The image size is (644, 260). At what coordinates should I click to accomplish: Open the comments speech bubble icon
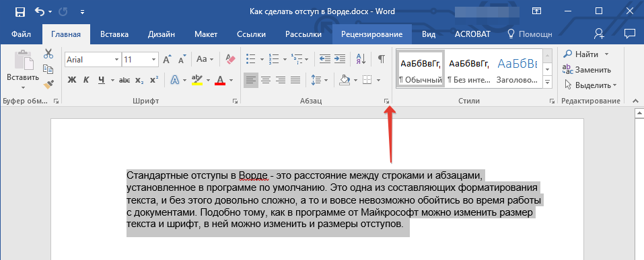629,34
